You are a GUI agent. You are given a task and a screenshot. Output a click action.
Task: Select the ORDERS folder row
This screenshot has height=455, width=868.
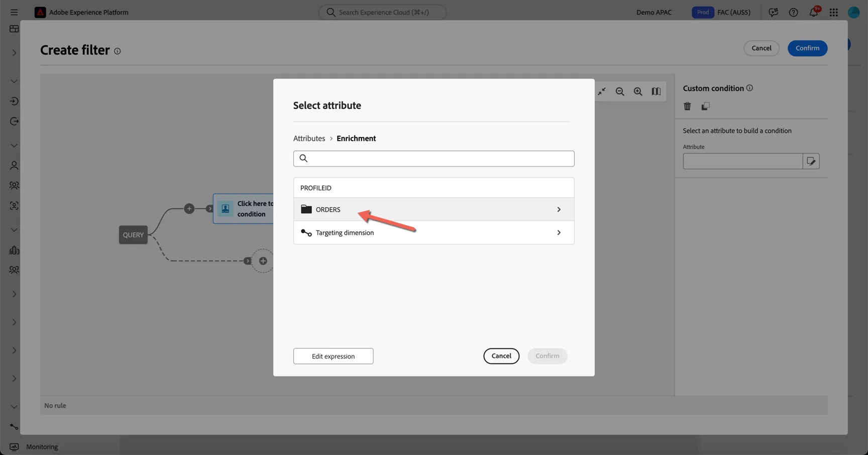pos(433,209)
